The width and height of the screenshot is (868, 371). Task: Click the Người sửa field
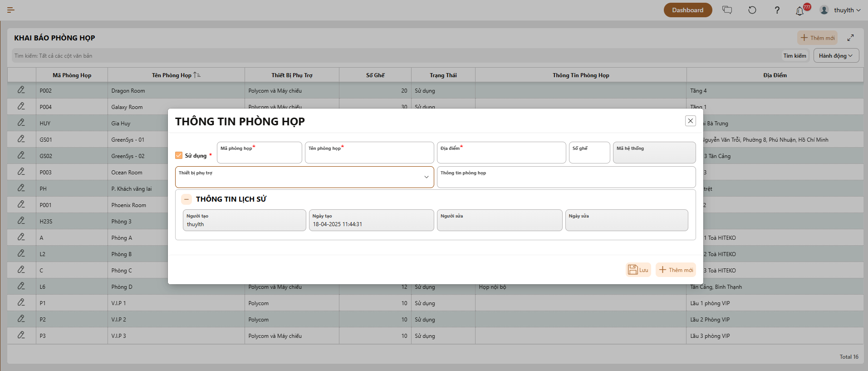click(x=500, y=220)
